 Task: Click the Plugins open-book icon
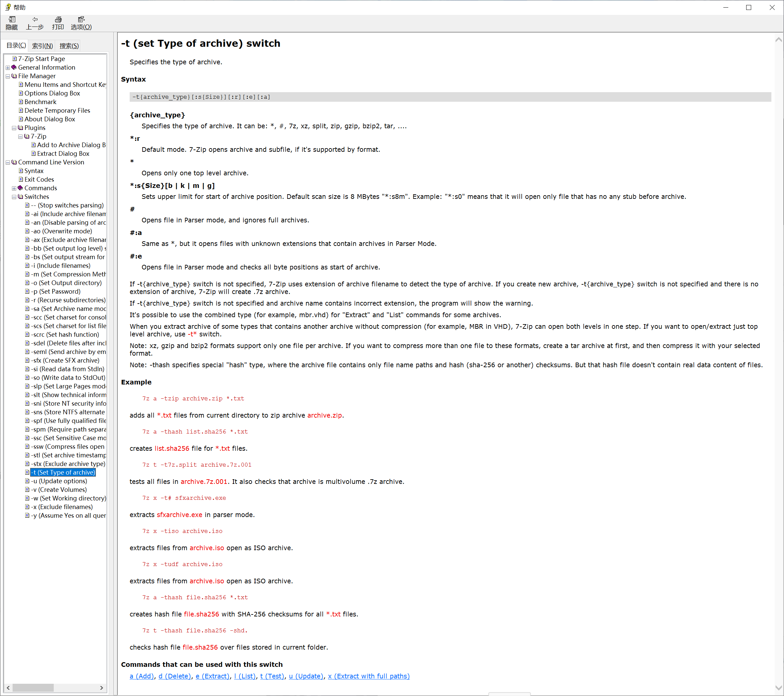tap(21, 128)
